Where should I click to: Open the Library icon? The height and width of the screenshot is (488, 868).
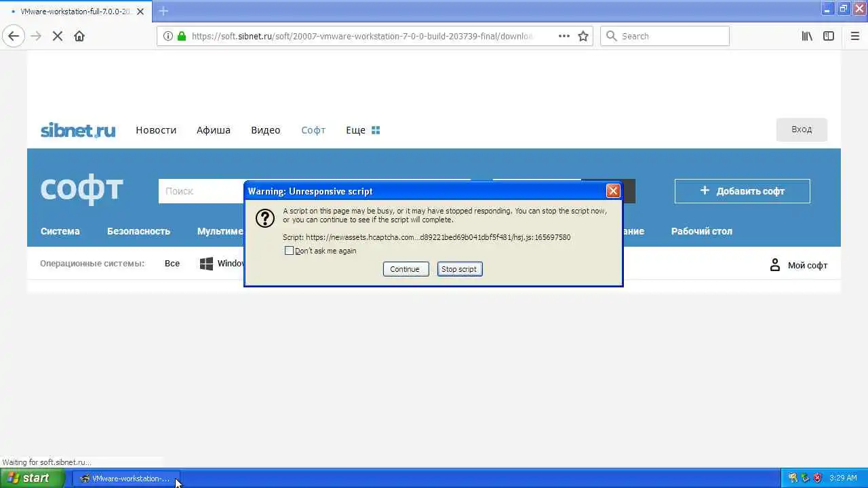point(807,36)
